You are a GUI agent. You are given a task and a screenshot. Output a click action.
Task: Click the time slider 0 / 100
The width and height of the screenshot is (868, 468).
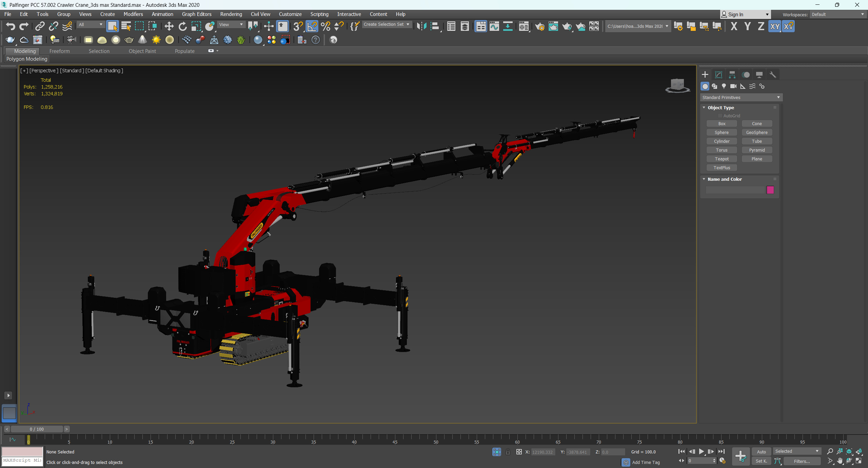37,429
